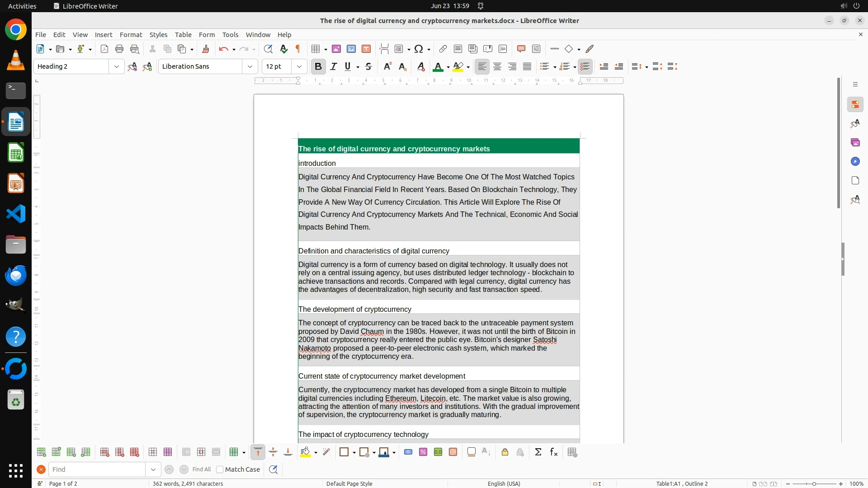868x488 pixels.
Task: Click the Export as PDF icon
Action: pos(104,49)
